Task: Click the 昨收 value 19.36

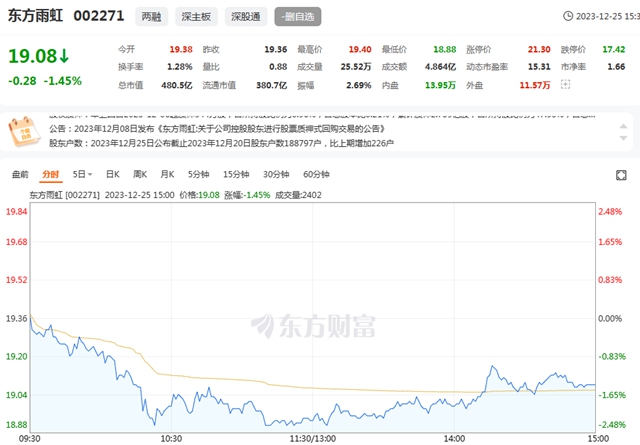Action: point(276,49)
